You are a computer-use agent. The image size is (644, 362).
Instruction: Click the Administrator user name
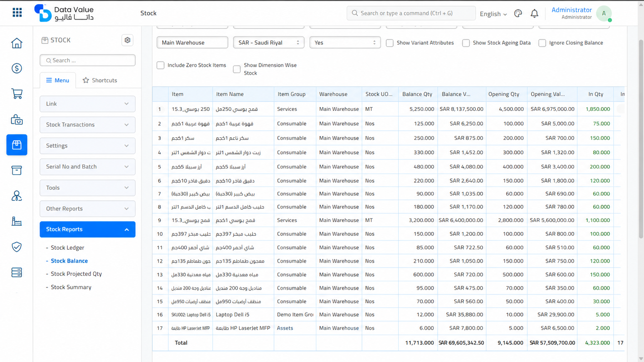point(572,10)
